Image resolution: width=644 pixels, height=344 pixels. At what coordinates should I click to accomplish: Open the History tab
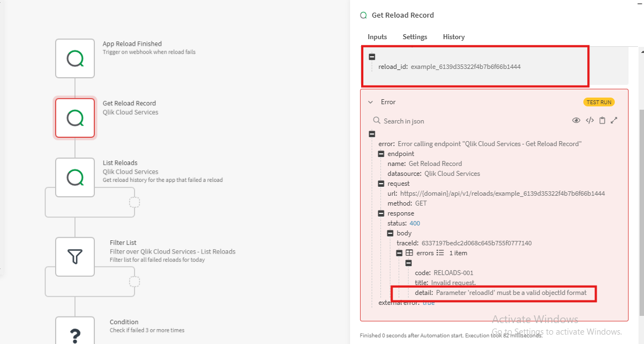pos(454,37)
